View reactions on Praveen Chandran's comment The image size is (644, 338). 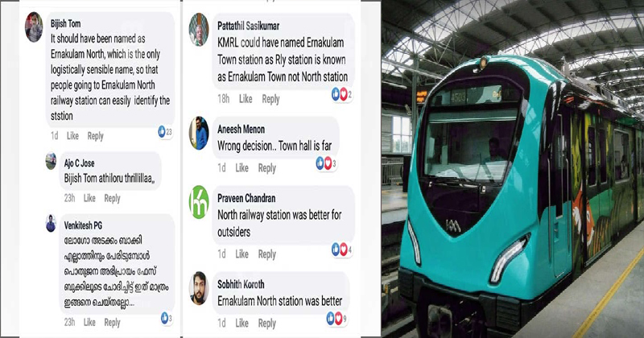click(343, 249)
